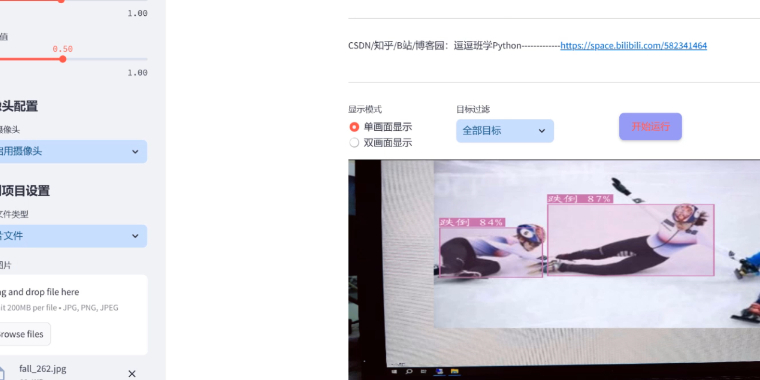Expand the 摄像头 camera selection dropdown
The width and height of the screenshot is (760, 380).
click(x=73, y=152)
